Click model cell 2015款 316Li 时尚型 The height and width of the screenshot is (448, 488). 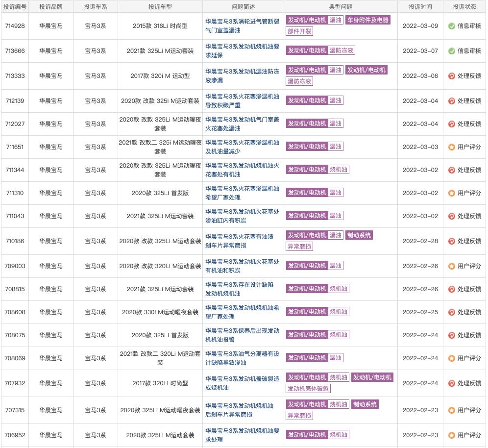click(x=160, y=26)
